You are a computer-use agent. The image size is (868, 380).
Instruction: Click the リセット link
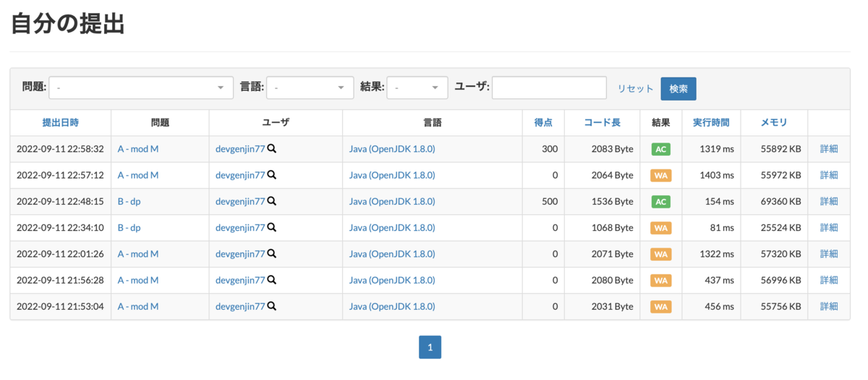click(635, 88)
